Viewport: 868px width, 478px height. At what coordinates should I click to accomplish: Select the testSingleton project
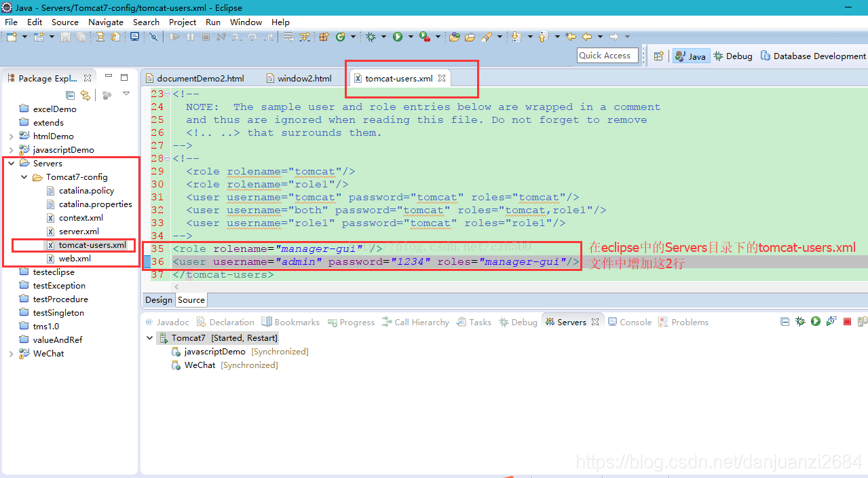point(52,312)
